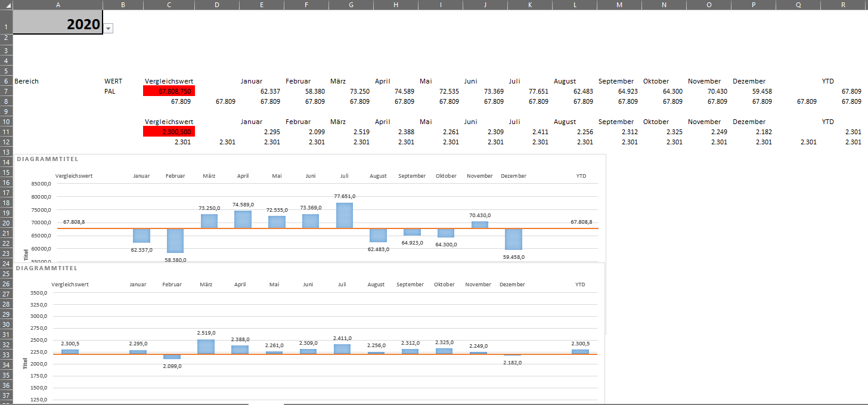Click cell value 2.099 in row 11

coord(317,132)
